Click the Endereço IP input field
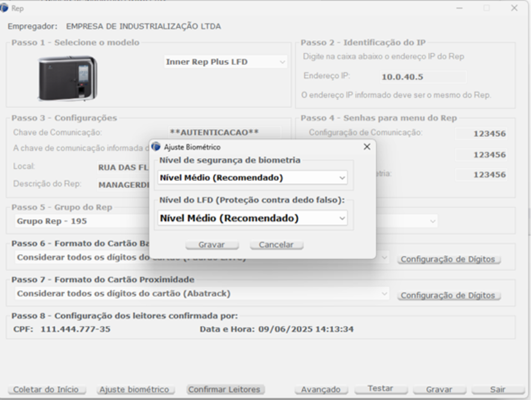The image size is (532, 400). [423, 77]
